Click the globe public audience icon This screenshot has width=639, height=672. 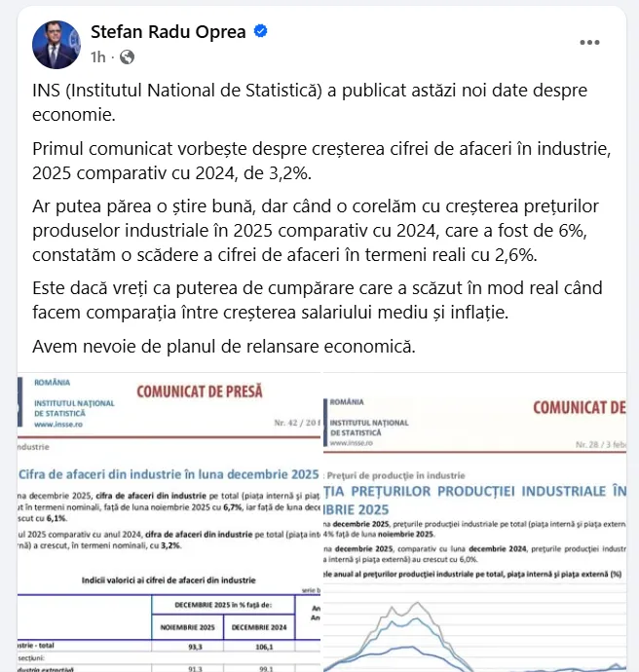coord(128,57)
